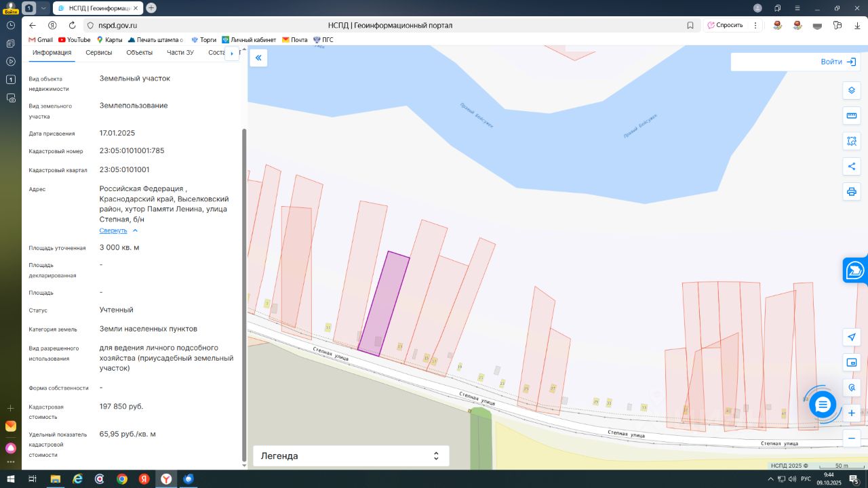Open the Почта bookmark
The height and width of the screenshot is (488, 868).
click(295, 40)
